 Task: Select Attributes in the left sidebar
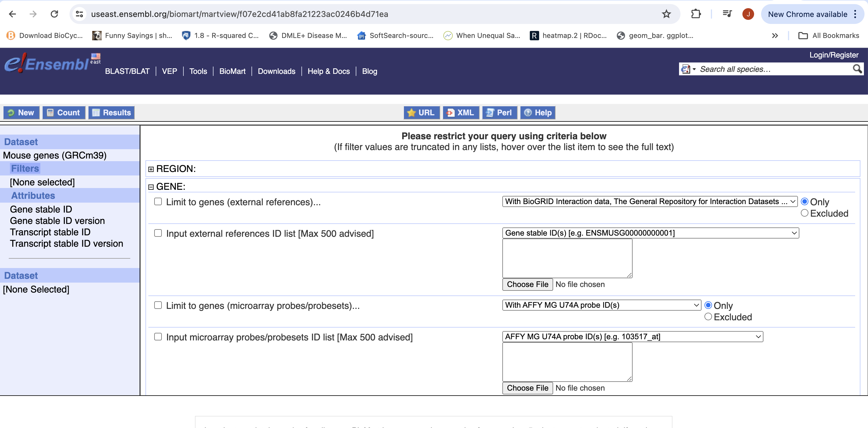click(33, 196)
